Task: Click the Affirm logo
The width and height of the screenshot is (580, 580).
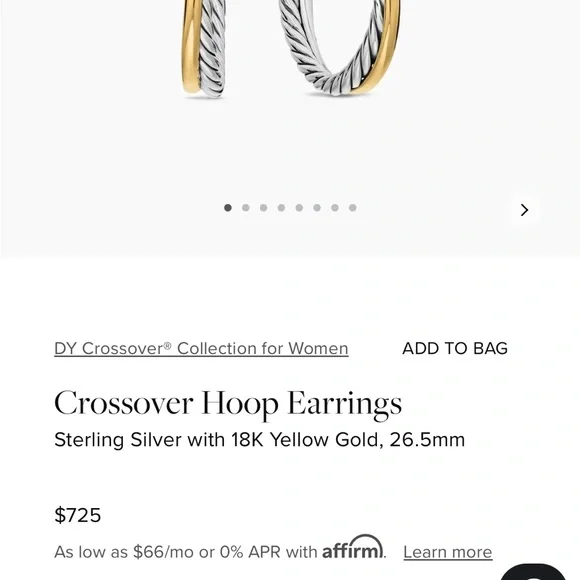Action: pyautogui.click(x=353, y=547)
